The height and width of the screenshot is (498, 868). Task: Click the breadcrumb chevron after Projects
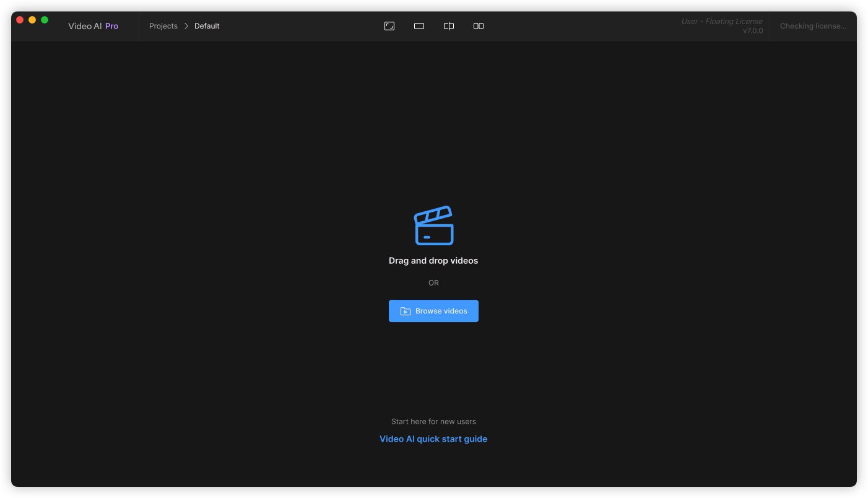click(x=186, y=26)
